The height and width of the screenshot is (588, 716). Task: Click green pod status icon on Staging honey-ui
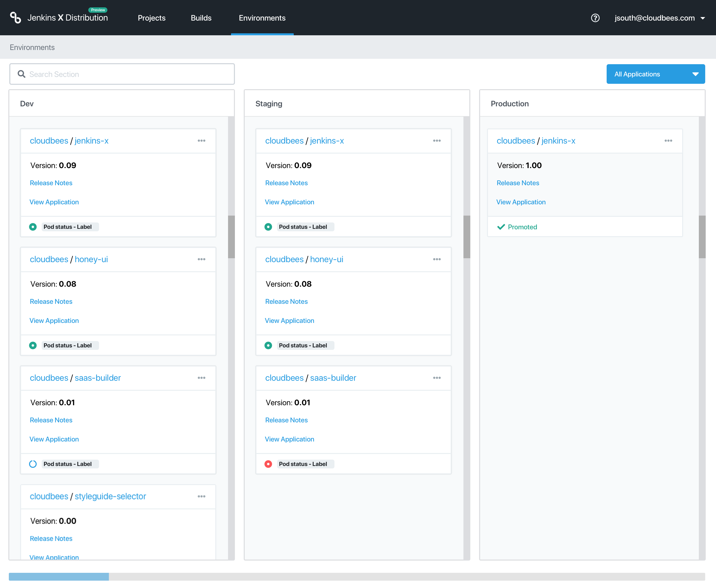click(x=268, y=345)
